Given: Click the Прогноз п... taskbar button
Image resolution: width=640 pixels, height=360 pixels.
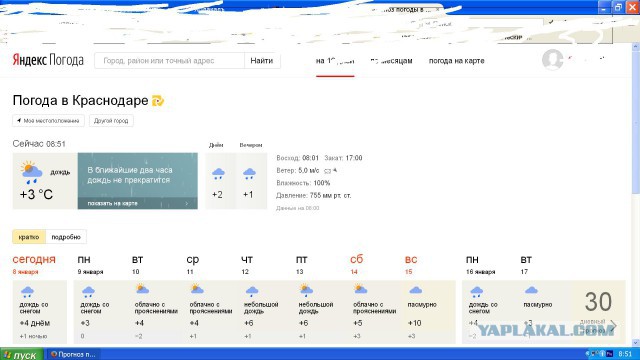Looking at the screenshot, I should [73, 354].
